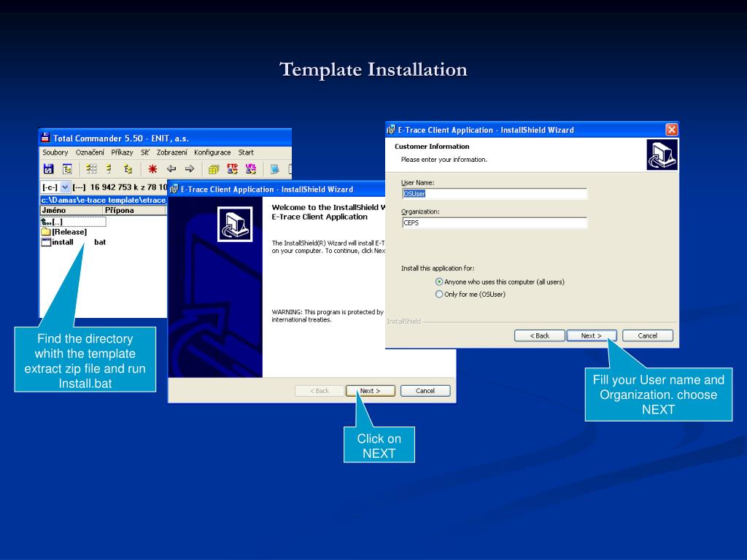The height and width of the screenshot is (560, 747).
Task: Click the FTP connect icon
Action: pos(233,168)
